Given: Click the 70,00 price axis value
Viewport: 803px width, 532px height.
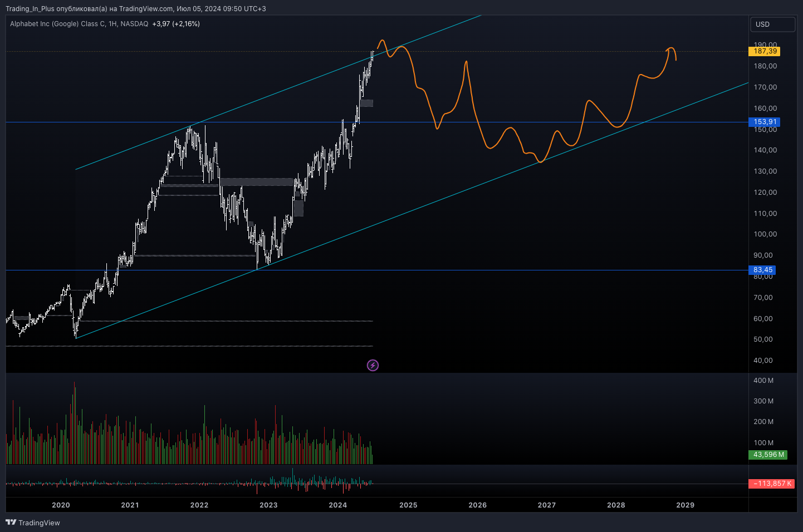Looking at the screenshot, I should [x=763, y=298].
